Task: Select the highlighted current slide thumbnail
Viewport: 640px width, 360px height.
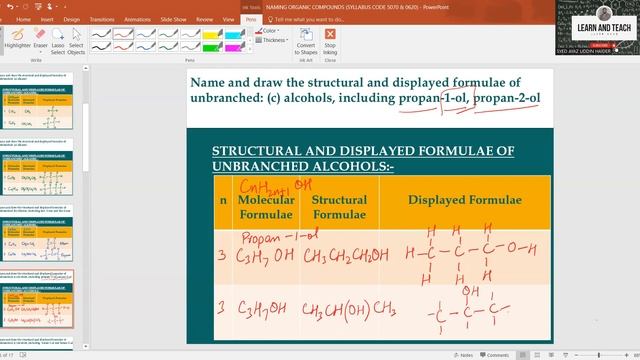Action: click(x=37, y=299)
